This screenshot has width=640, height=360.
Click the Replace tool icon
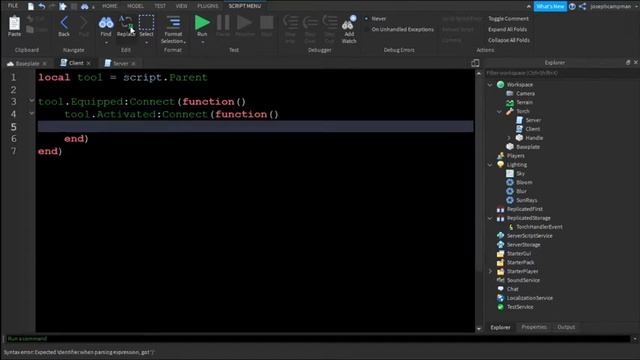click(126, 22)
